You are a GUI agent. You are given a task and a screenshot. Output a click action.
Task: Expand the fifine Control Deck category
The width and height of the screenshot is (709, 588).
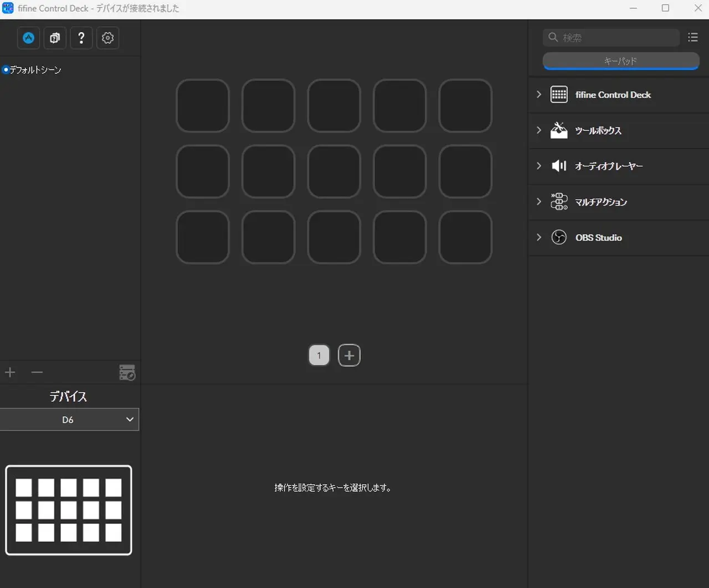click(x=539, y=95)
